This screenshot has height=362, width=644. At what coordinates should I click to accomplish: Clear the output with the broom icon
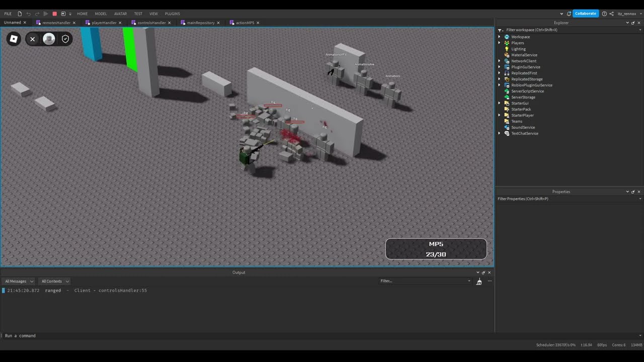[x=479, y=282]
